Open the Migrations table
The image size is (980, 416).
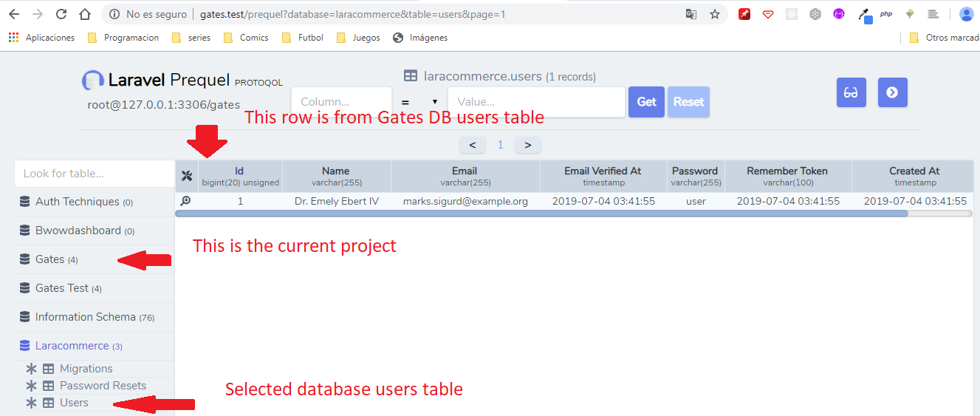(x=86, y=369)
